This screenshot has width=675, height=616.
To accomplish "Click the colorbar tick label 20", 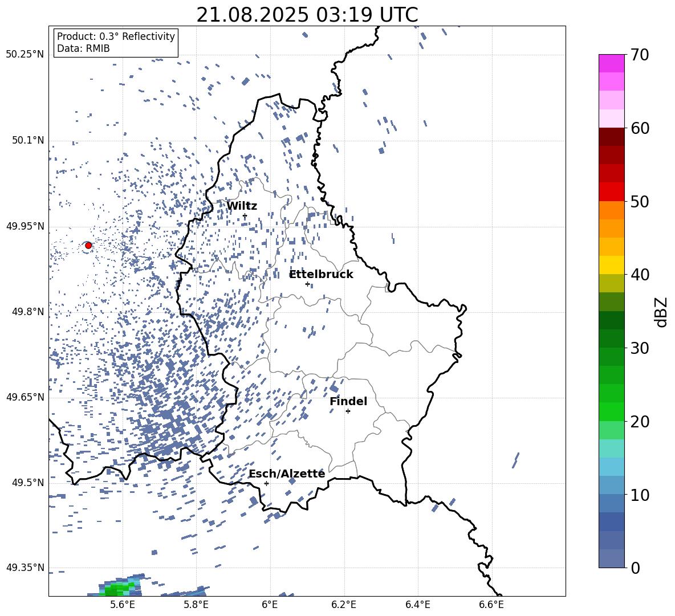I will (640, 422).
